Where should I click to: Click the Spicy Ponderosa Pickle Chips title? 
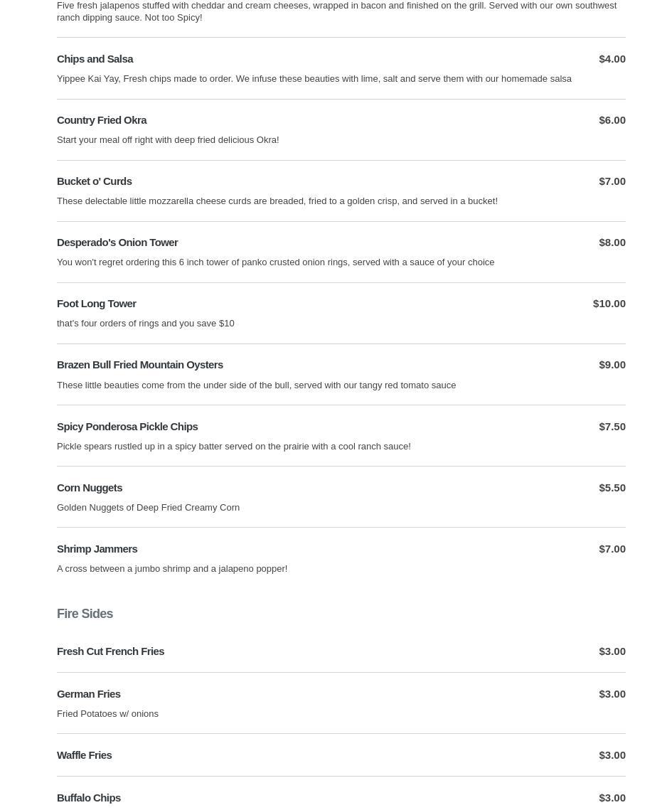click(127, 427)
